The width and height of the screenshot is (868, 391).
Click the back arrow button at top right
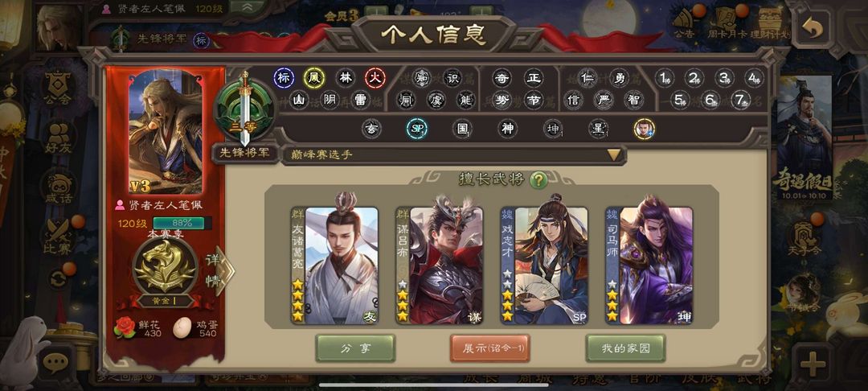coord(812,28)
